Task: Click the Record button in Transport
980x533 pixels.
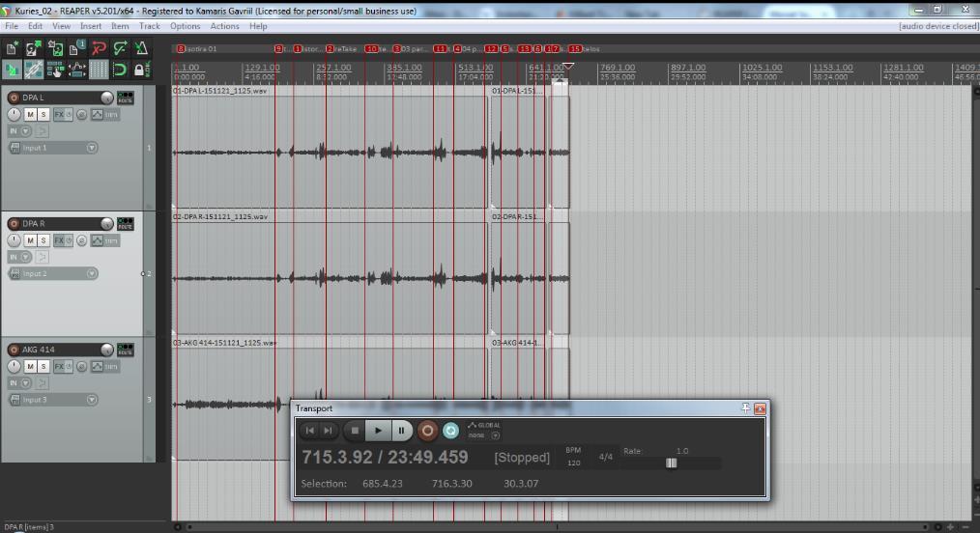Action: click(x=427, y=431)
